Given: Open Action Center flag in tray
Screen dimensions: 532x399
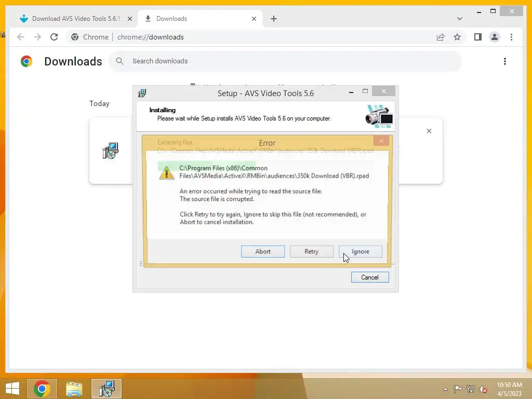Looking at the screenshot, I should pyautogui.click(x=458, y=389).
